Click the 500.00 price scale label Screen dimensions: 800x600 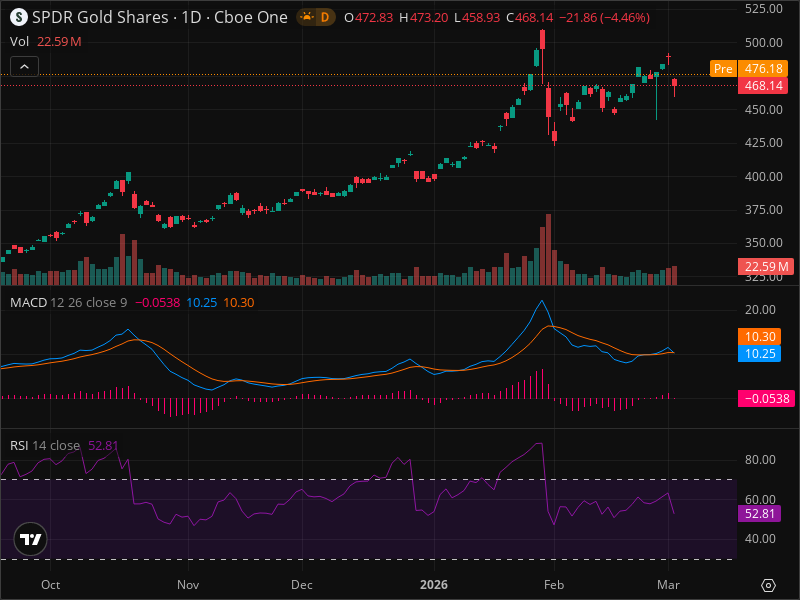click(763, 42)
